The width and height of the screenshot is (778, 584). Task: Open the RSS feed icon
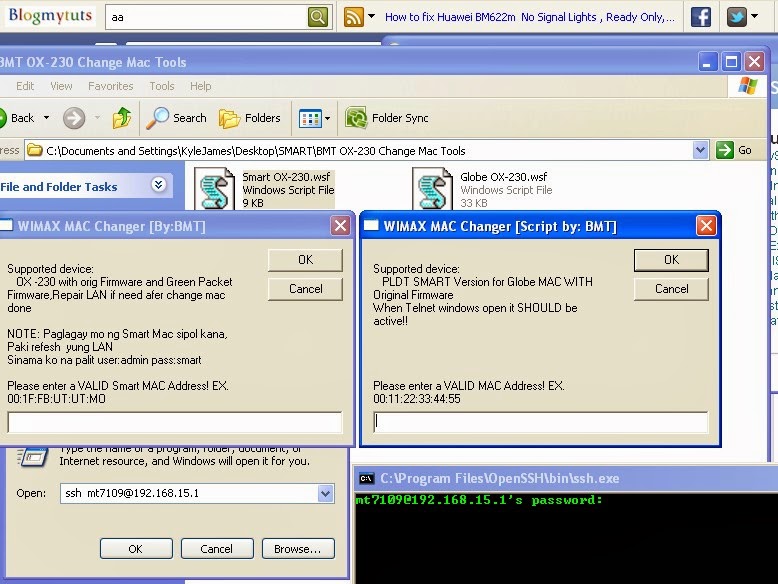[x=354, y=17]
